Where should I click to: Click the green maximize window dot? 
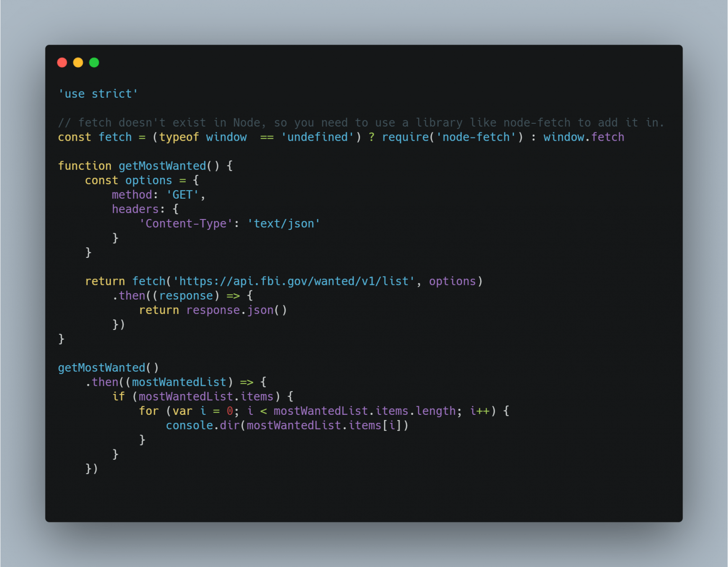94,63
